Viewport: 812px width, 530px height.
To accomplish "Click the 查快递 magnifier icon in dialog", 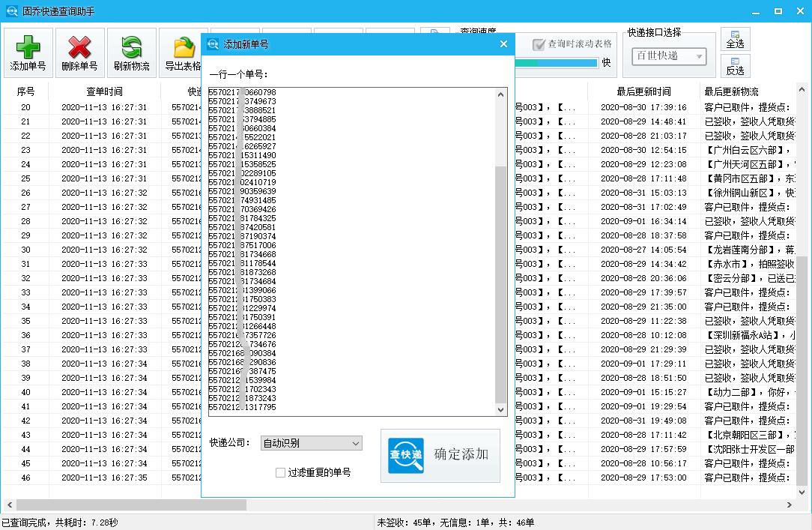I will 406,456.
